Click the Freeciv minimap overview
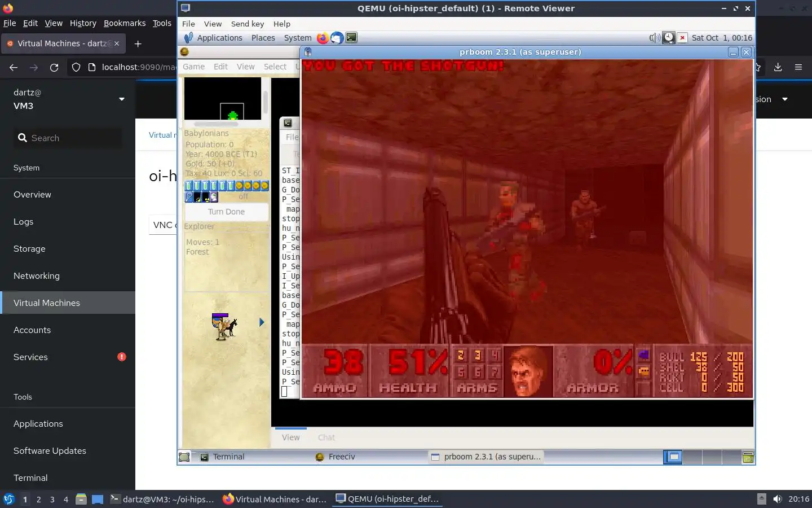The height and width of the screenshot is (508, 812). pyautogui.click(x=223, y=98)
